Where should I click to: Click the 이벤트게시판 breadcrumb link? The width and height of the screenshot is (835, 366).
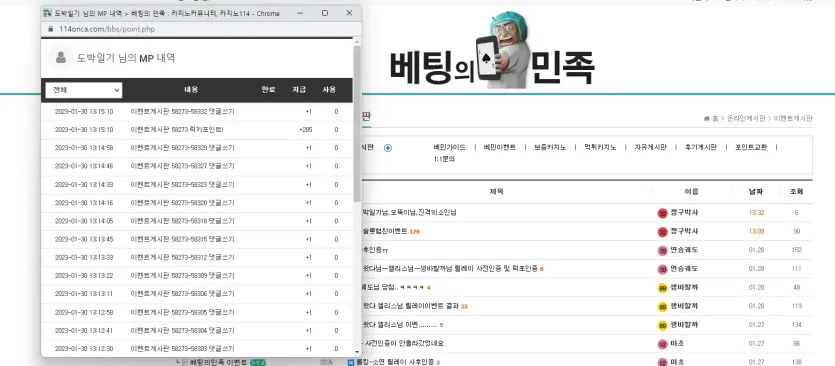[793, 119]
